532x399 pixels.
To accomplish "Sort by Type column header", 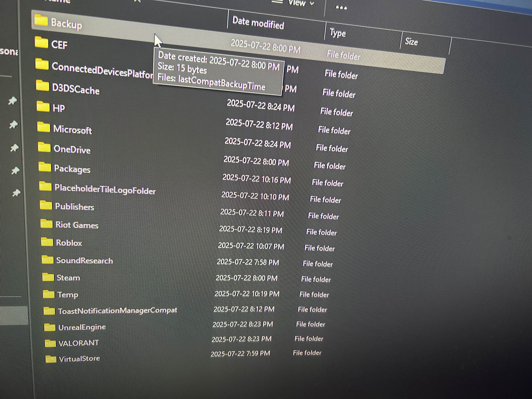I will tap(338, 33).
